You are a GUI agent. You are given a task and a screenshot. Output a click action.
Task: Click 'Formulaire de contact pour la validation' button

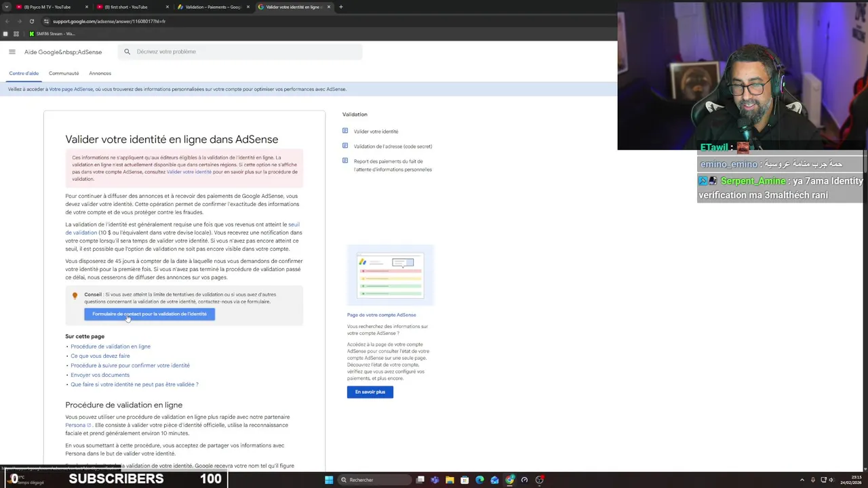(x=149, y=314)
